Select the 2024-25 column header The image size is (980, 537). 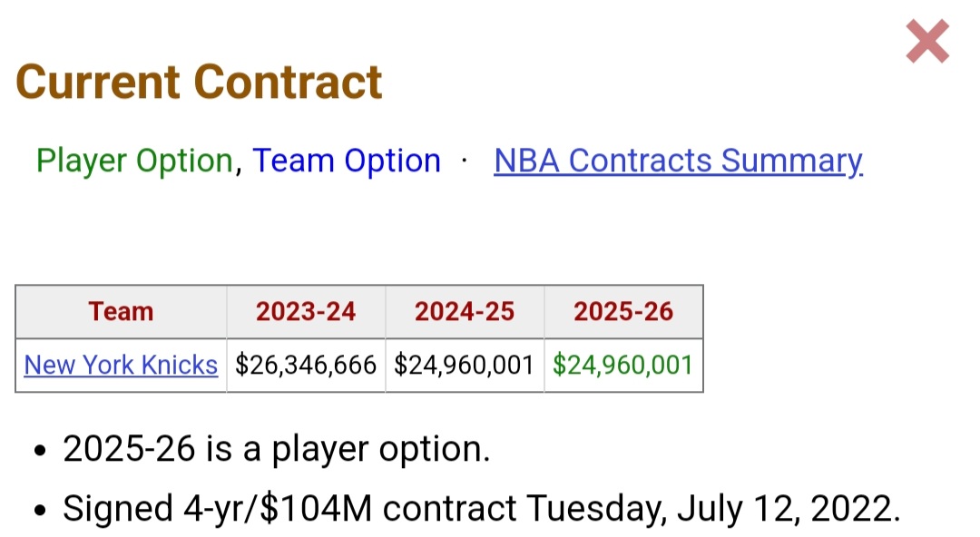pyautogui.click(x=465, y=312)
